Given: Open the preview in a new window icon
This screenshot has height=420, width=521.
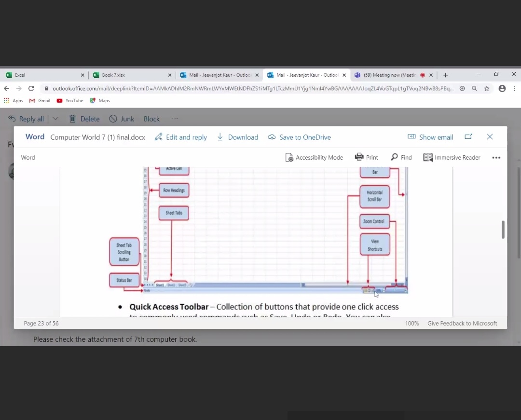Looking at the screenshot, I should [x=468, y=136].
